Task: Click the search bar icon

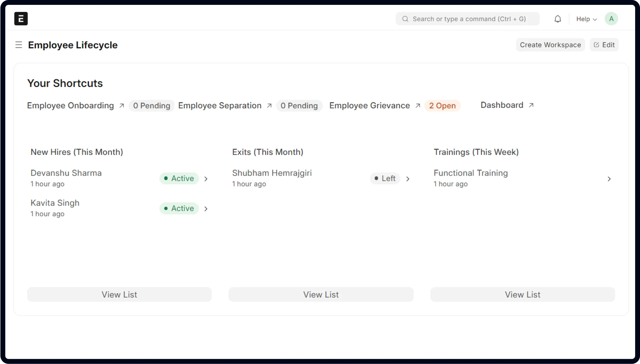Action: tap(405, 19)
